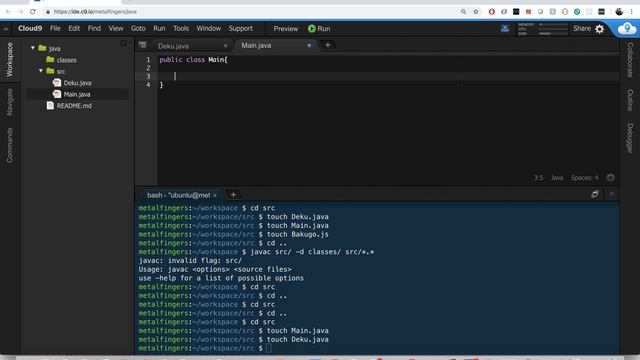Click the memory CPU disk stats bars

click(x=543, y=29)
